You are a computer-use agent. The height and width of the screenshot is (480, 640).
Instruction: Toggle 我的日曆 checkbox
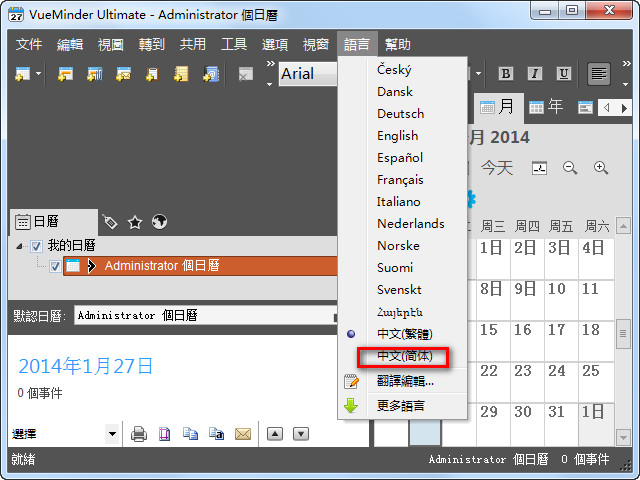pos(36,247)
